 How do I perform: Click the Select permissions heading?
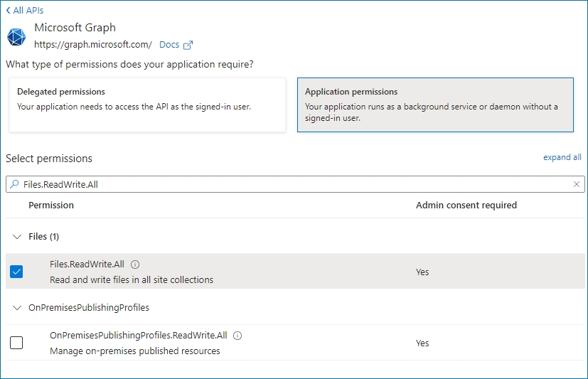49,159
